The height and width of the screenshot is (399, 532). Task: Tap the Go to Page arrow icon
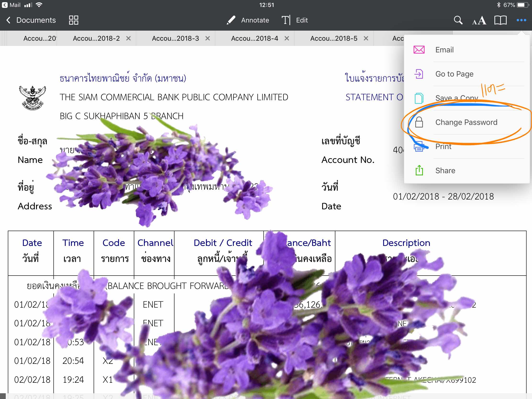pyautogui.click(x=419, y=74)
